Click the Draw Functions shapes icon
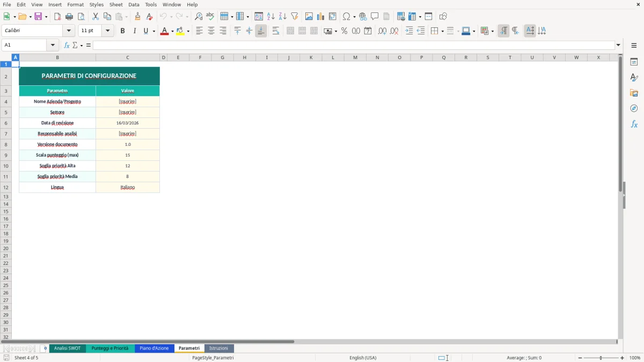 click(x=443, y=17)
